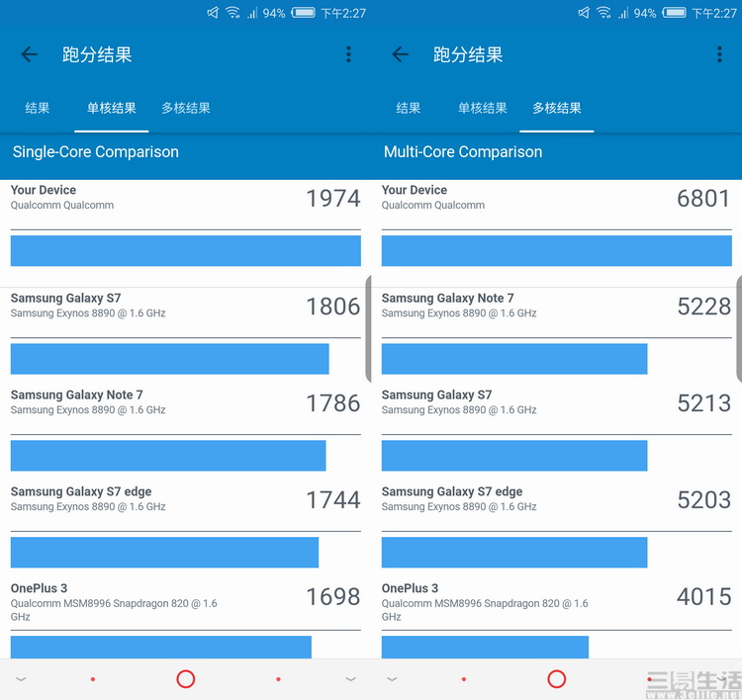Tap Wi-Fi icon in Single-Core screen status bar
Image resolution: width=742 pixels, height=700 pixels.
[232, 13]
